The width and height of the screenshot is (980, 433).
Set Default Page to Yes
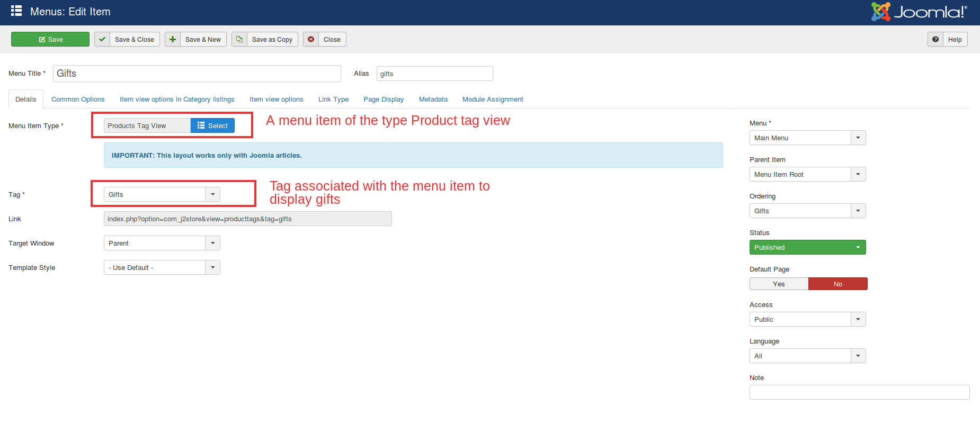coord(779,284)
